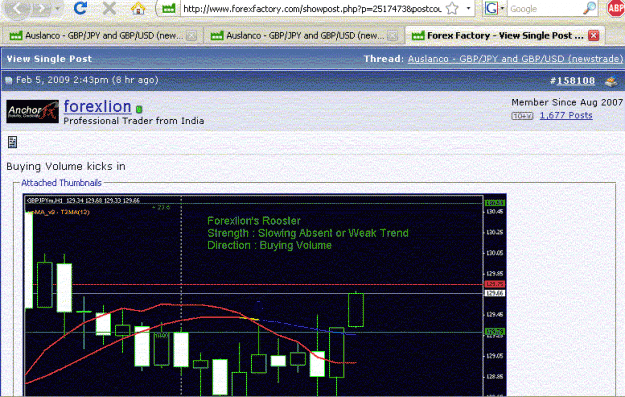Click the site favicon in address bar
This screenshot has height=397, width=625.
(169, 8)
